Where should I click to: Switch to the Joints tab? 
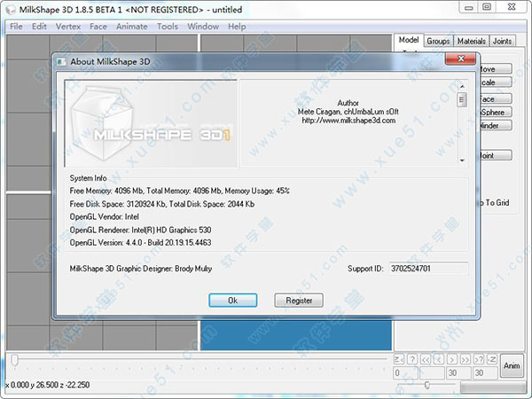point(502,41)
